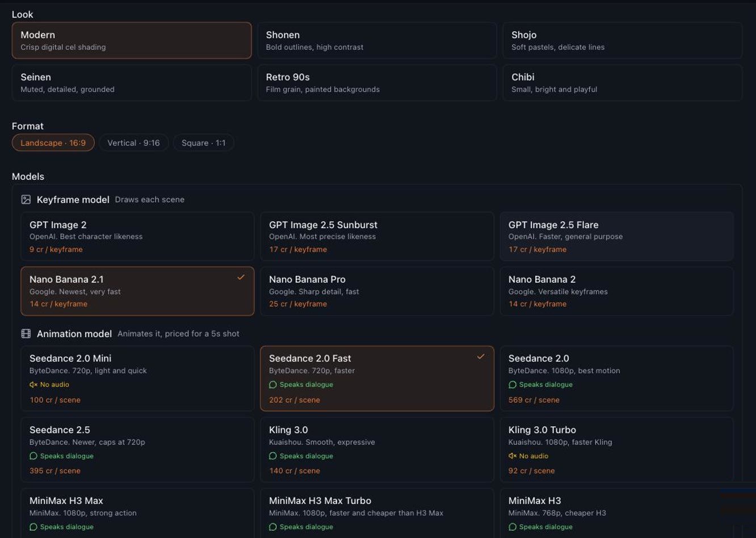756x538 pixels.
Task: Pick the Chibi look card
Action: click(x=623, y=83)
